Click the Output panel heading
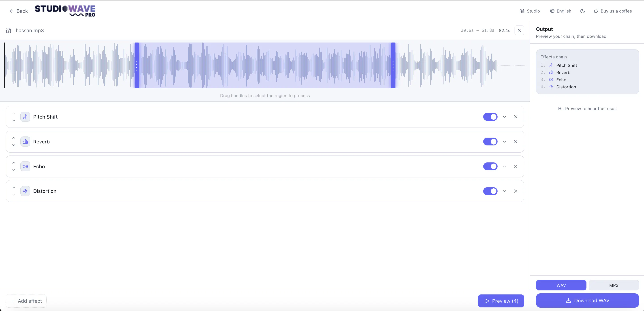This screenshot has width=644, height=311. pyautogui.click(x=544, y=29)
